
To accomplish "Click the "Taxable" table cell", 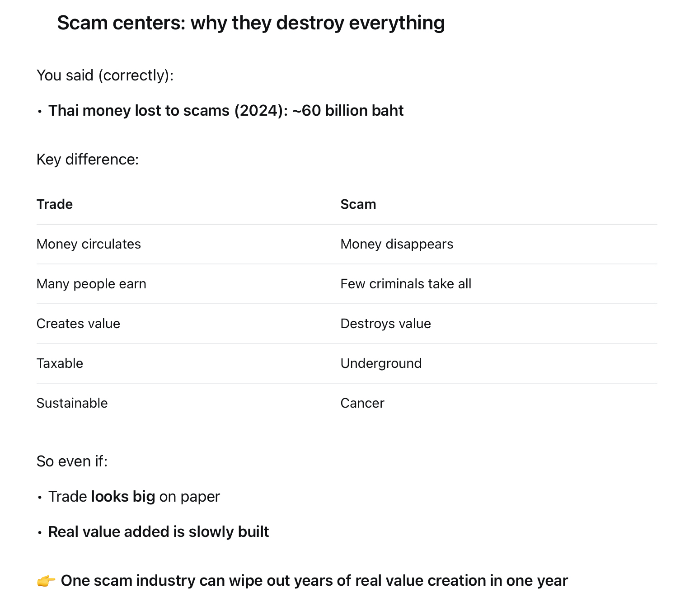I will [x=60, y=363].
